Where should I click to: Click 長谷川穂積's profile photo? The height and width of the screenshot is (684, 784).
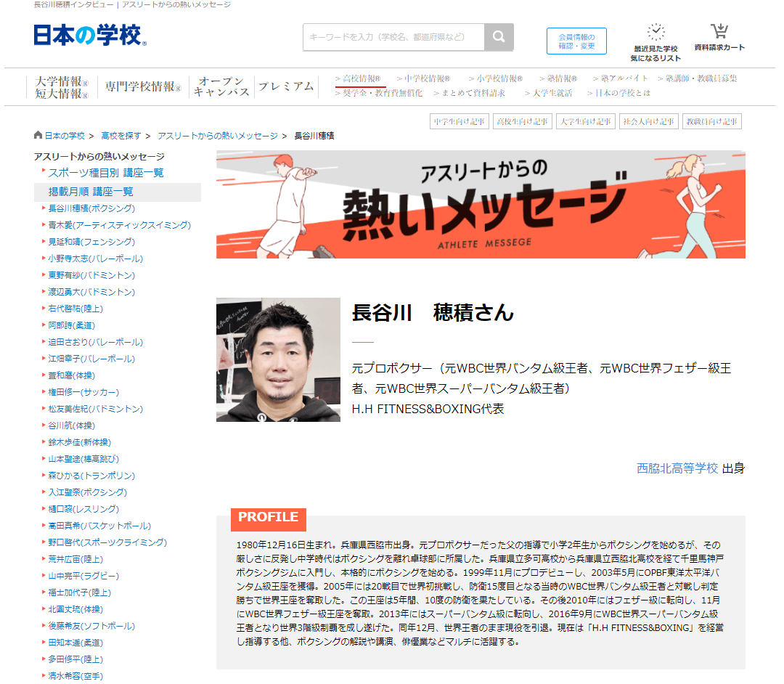[x=278, y=360]
